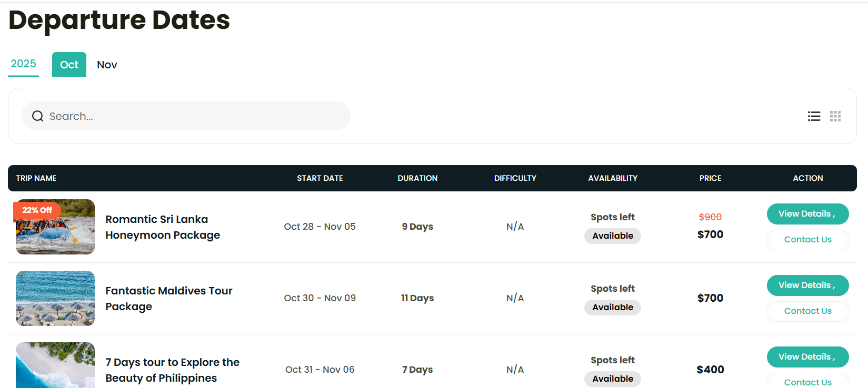Image resolution: width=868 pixels, height=388 pixels.
Task: Switch to the Nov month tab
Action: (107, 65)
